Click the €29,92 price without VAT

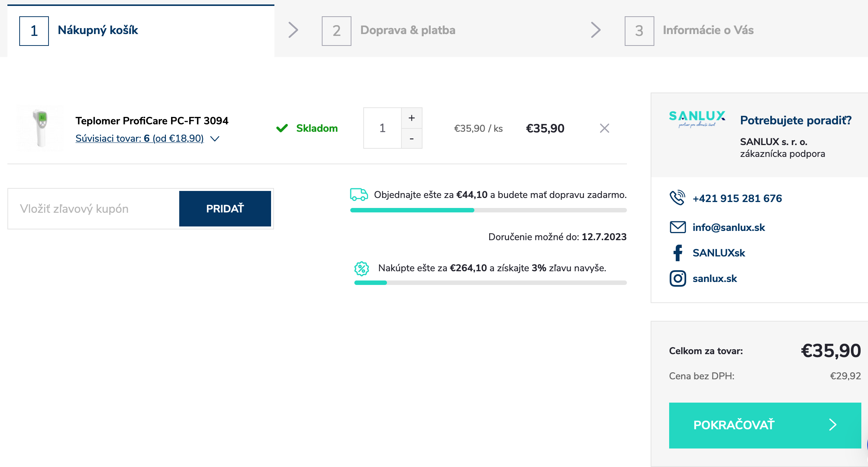(845, 376)
